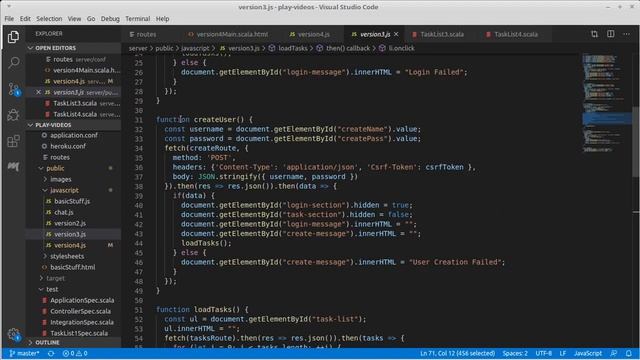Viewport: 640px width, 360px height.
Task: Click then() callback breadcrumb segment
Action: pyautogui.click(x=348, y=48)
